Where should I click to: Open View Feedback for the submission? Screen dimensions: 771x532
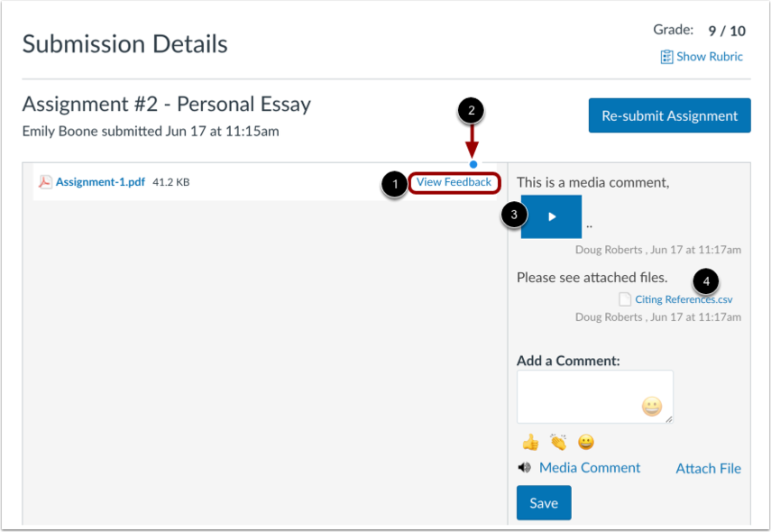pos(454,182)
